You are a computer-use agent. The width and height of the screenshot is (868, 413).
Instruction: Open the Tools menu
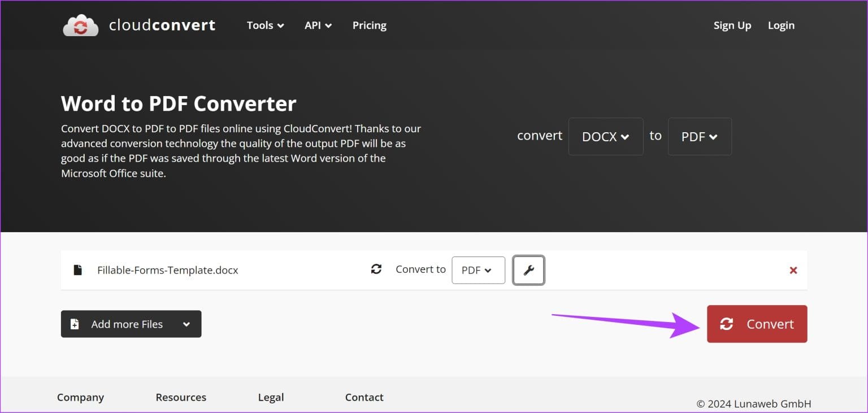point(264,25)
